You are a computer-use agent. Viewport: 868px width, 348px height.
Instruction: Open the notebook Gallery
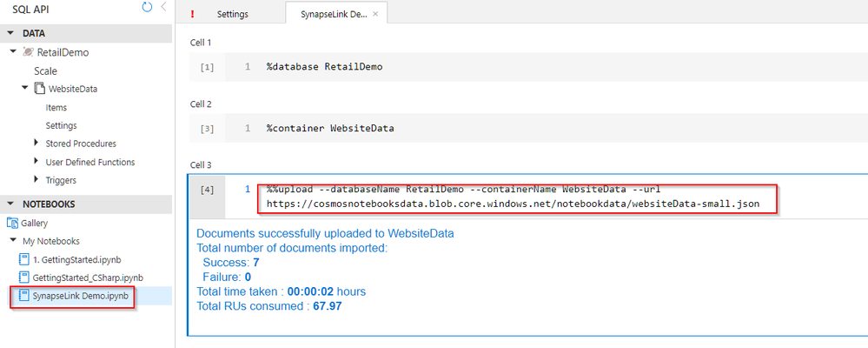(35, 224)
